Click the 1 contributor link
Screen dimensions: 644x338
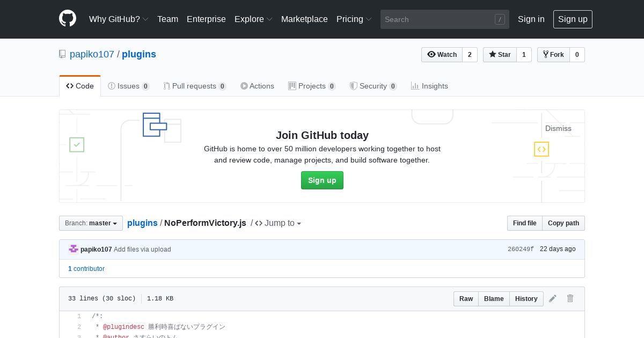[86, 269]
